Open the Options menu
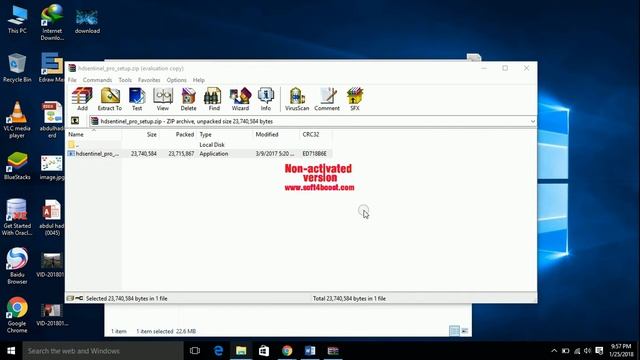The width and height of the screenshot is (640, 360). pyautogui.click(x=176, y=80)
